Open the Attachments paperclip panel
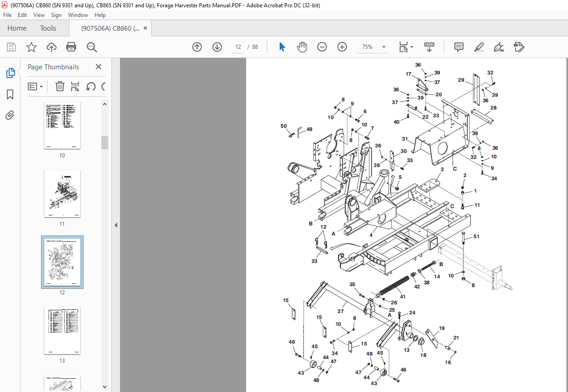The width and height of the screenshot is (568, 392). [10, 115]
